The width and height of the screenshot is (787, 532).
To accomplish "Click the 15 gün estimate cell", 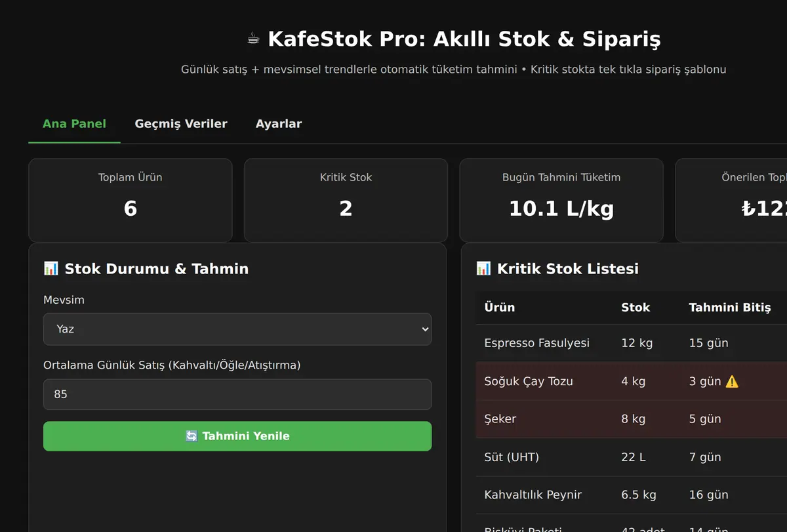I will pos(708,343).
